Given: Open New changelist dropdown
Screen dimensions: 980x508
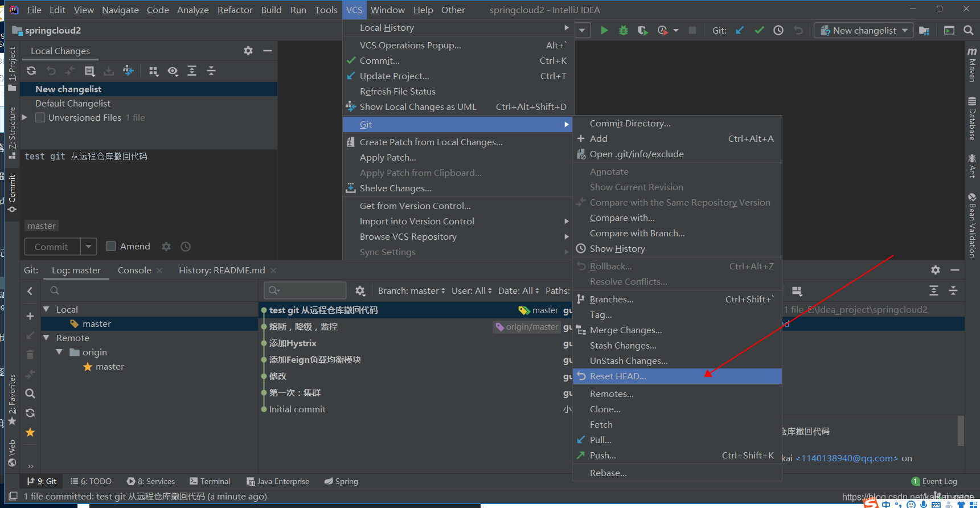Looking at the screenshot, I should pyautogui.click(x=864, y=30).
